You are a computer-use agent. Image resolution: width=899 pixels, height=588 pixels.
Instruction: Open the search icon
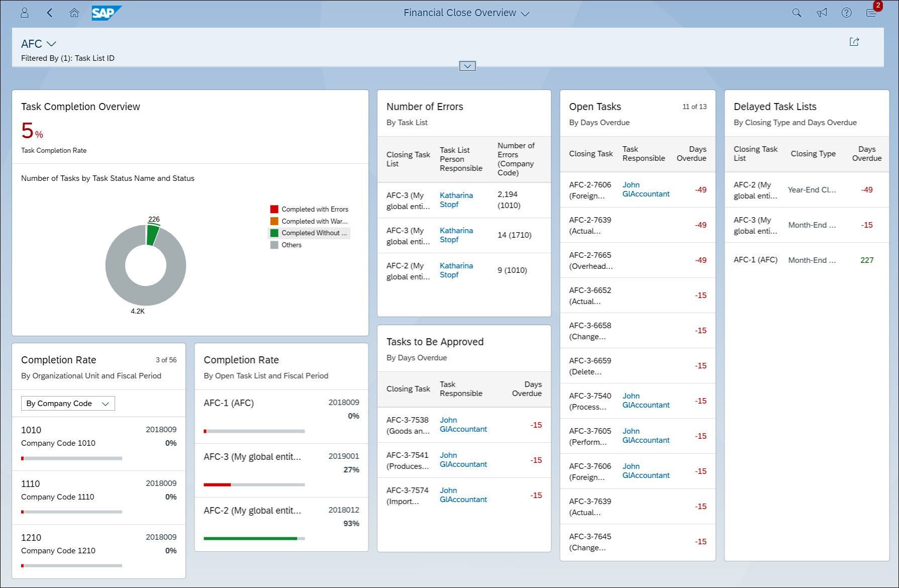pyautogui.click(x=796, y=13)
